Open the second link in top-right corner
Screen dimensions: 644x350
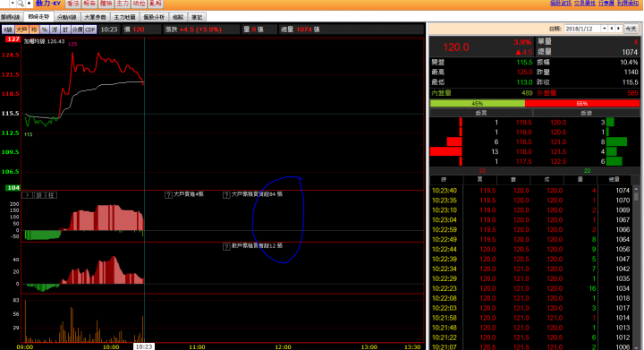coord(584,3)
